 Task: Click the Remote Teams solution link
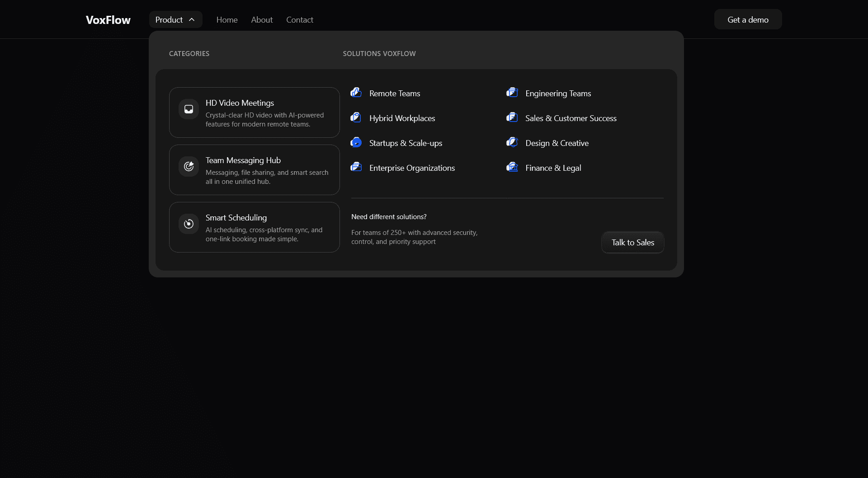[394, 93]
